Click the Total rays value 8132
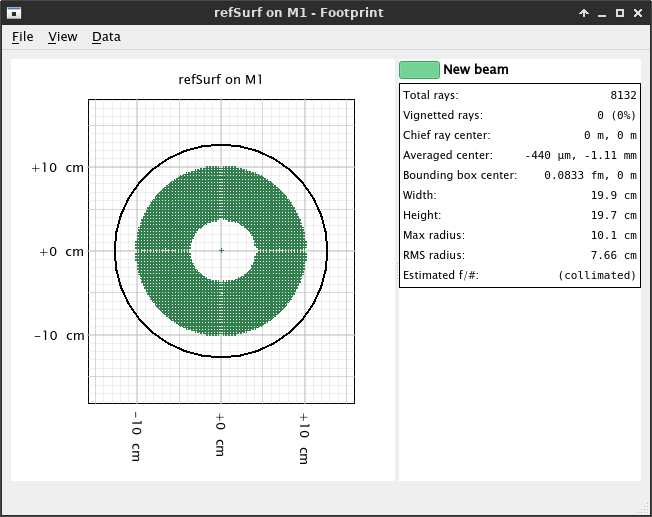The image size is (652, 517). pos(623,95)
